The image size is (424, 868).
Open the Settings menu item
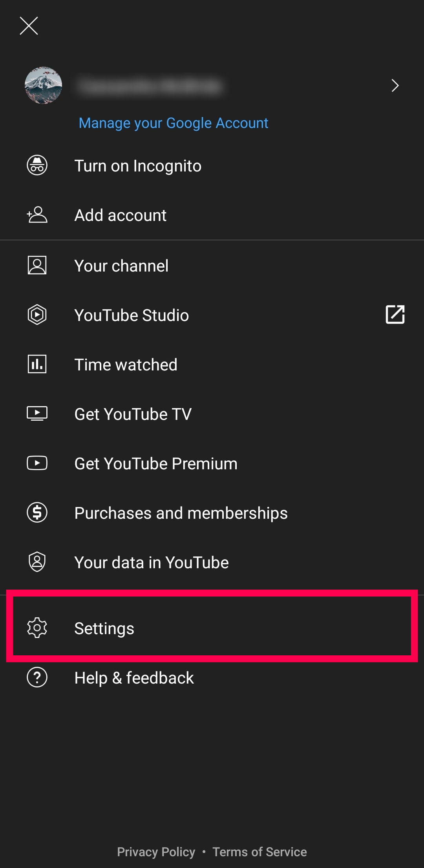coord(104,628)
